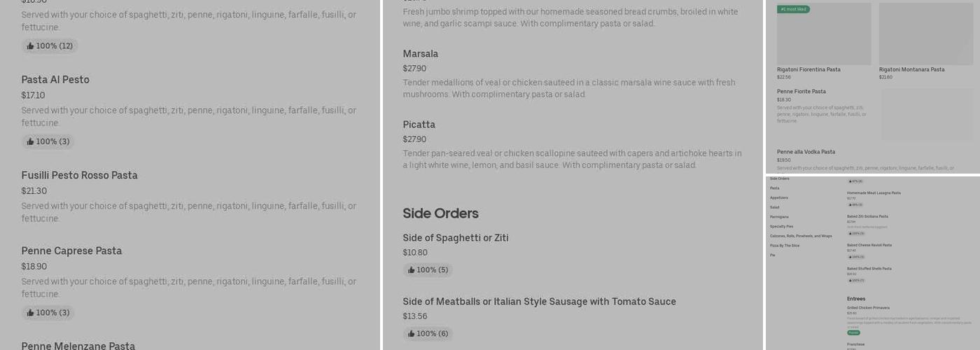Select the Picatta entree
This screenshot has width=980, height=350.
(x=419, y=125)
